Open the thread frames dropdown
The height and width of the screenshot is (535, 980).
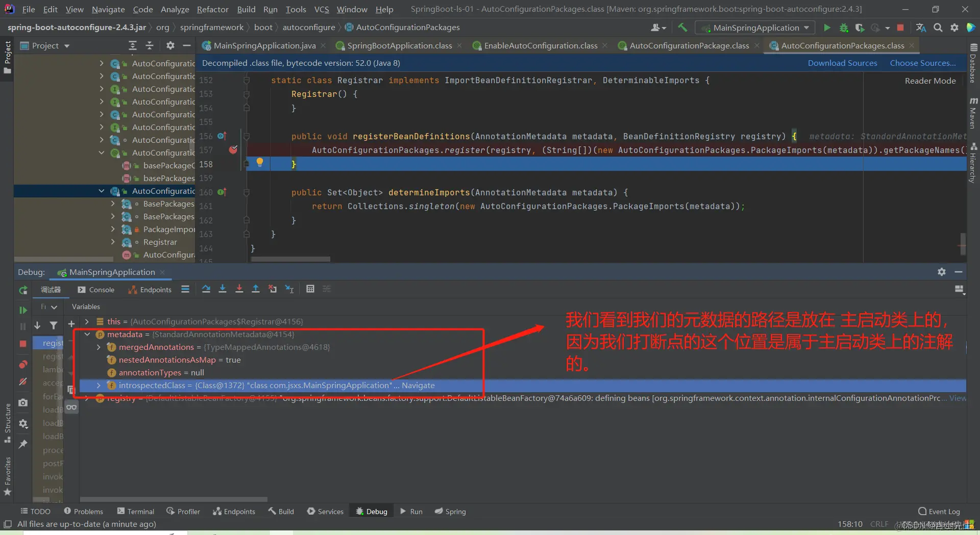pyautogui.click(x=49, y=307)
